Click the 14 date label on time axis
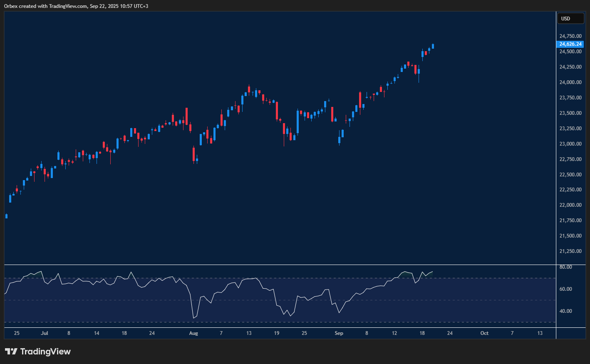Screen dimensions: 590x364 click(97, 333)
